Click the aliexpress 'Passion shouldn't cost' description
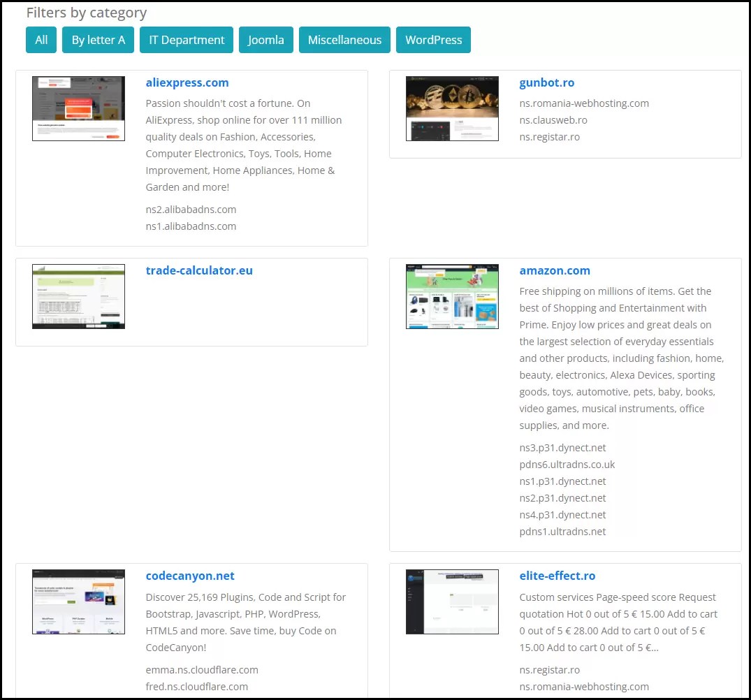 [244, 145]
